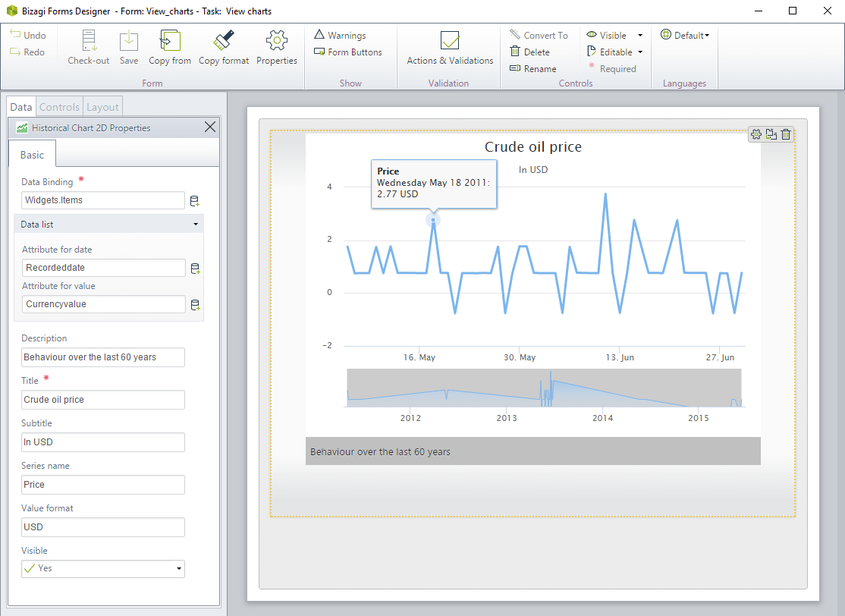Click the Bizagi app logo icon

[12, 11]
